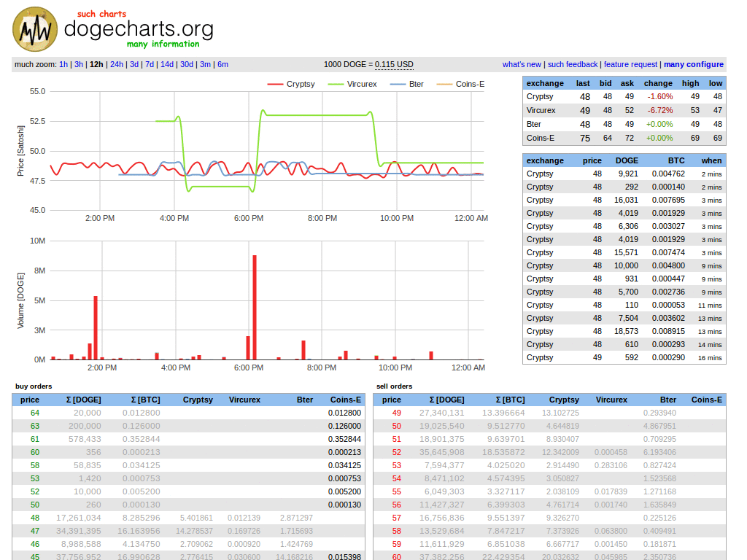Click the dogecharts.org site title

(x=139, y=28)
